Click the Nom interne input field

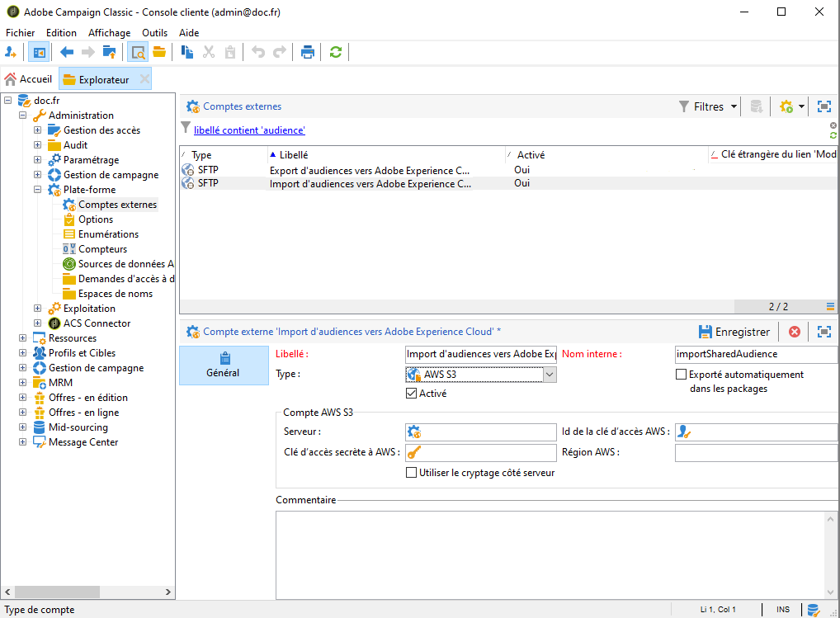[x=757, y=354]
